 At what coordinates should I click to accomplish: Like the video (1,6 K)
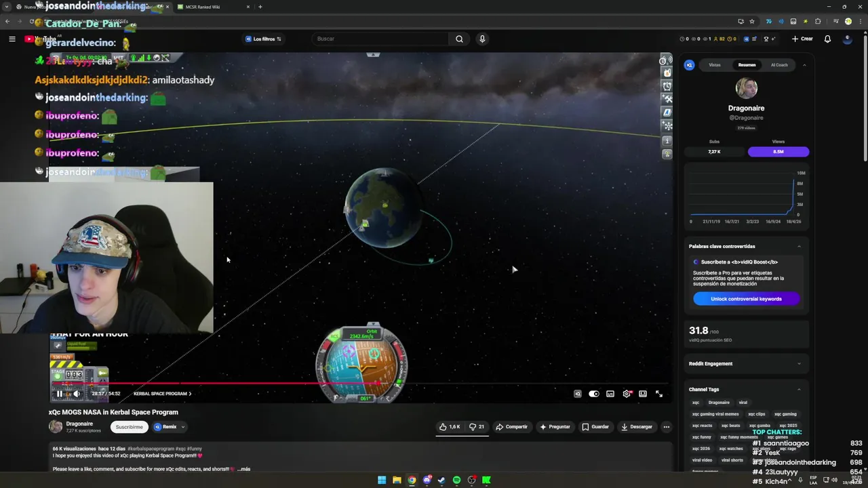[x=450, y=427]
